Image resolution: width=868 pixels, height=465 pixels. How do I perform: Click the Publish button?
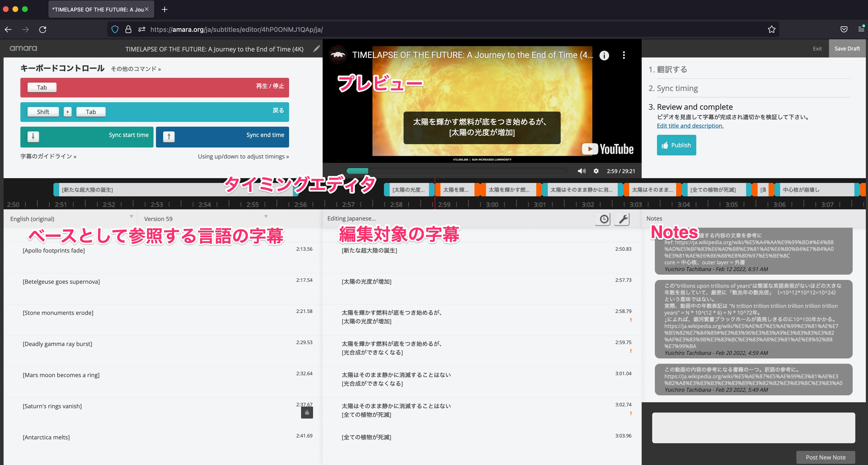[x=676, y=145]
